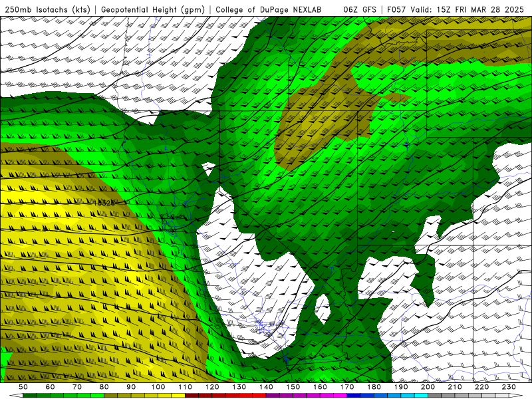Click the height contour number label on map

104,203
